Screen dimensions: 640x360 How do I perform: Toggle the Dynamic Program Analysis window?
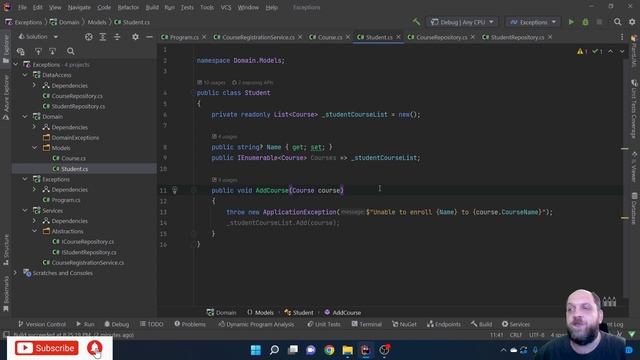tap(256, 324)
